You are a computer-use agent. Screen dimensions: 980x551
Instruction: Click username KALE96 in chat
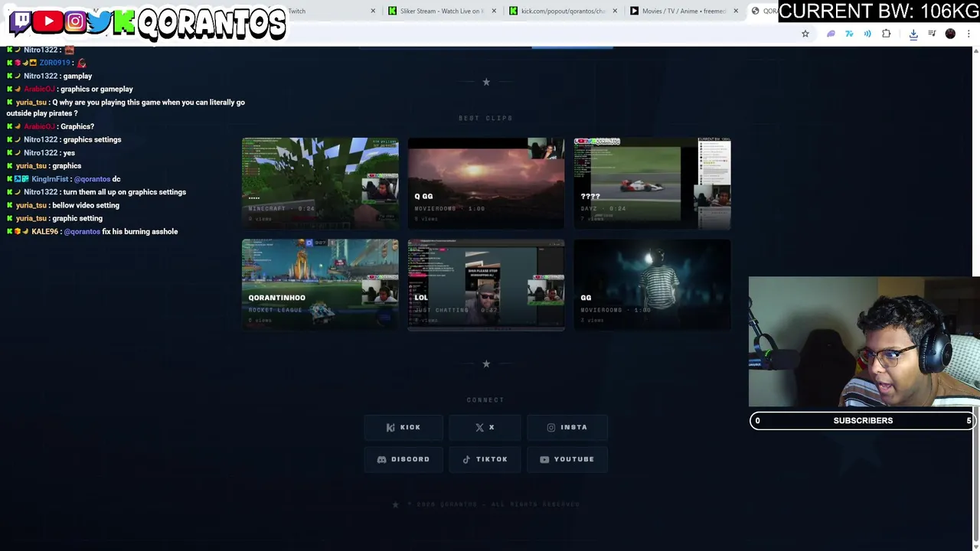[45, 231]
